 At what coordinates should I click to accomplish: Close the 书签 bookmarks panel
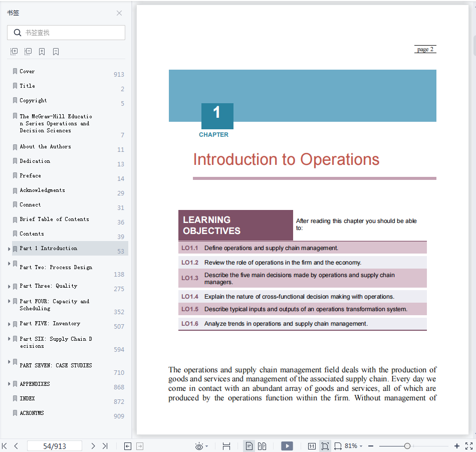click(119, 13)
